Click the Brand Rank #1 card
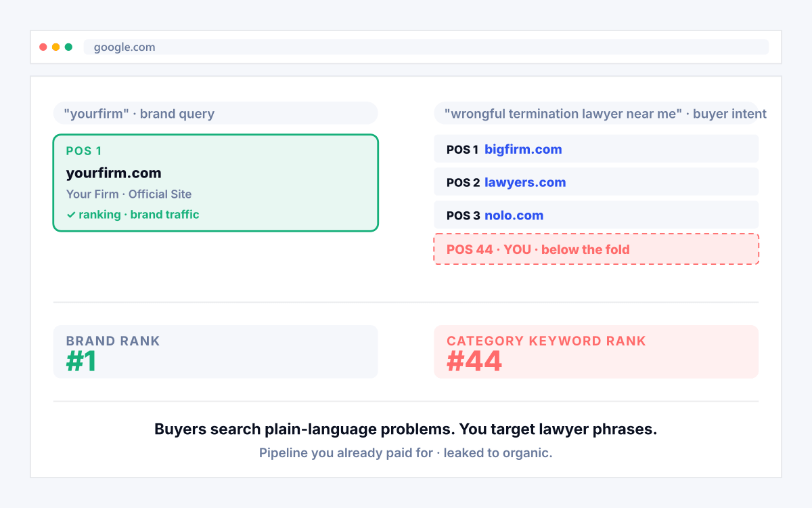The image size is (812, 508). (215, 352)
